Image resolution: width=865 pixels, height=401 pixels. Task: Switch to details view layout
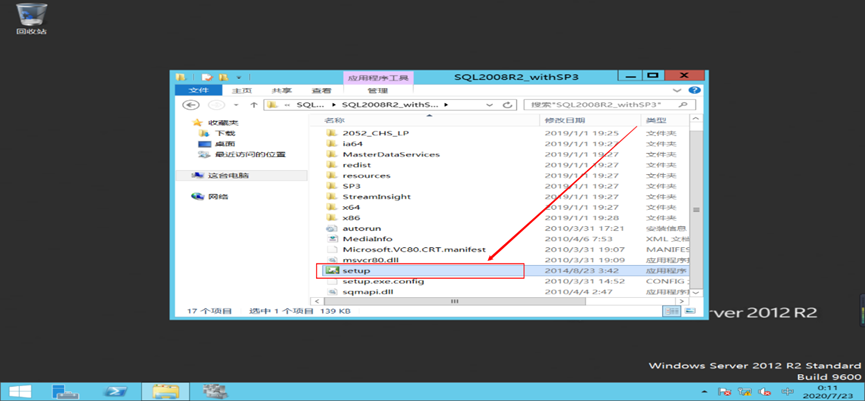672,312
